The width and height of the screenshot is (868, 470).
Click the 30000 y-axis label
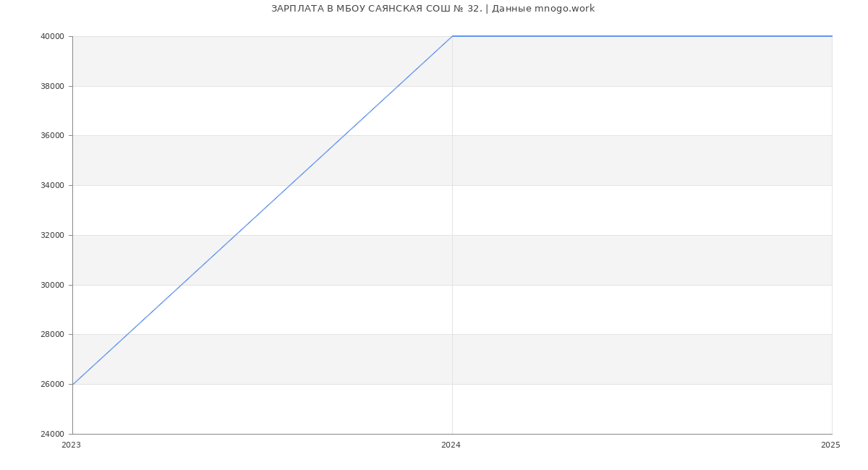53,285
